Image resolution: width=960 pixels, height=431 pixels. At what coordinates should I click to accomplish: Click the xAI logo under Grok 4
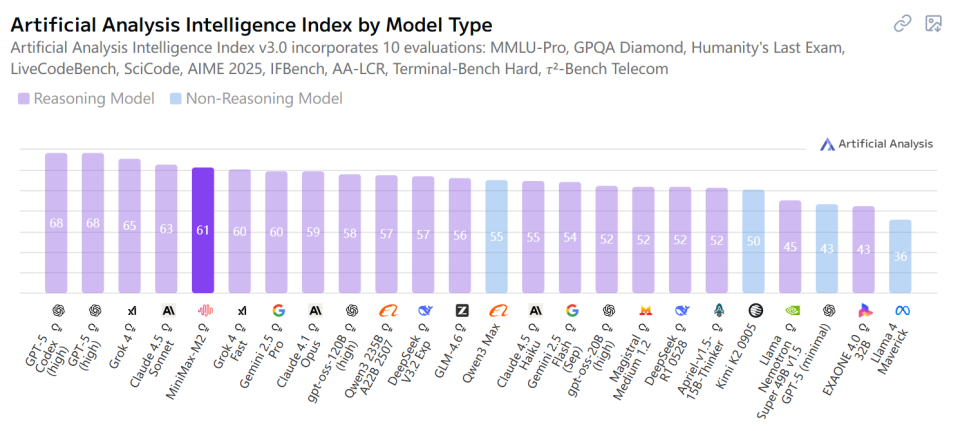[130, 311]
